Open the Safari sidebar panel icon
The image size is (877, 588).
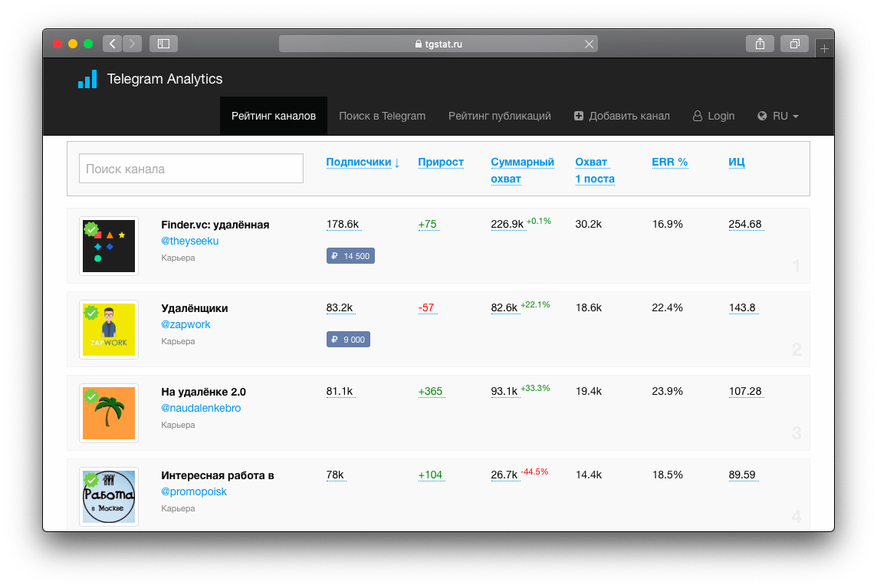[x=163, y=44]
